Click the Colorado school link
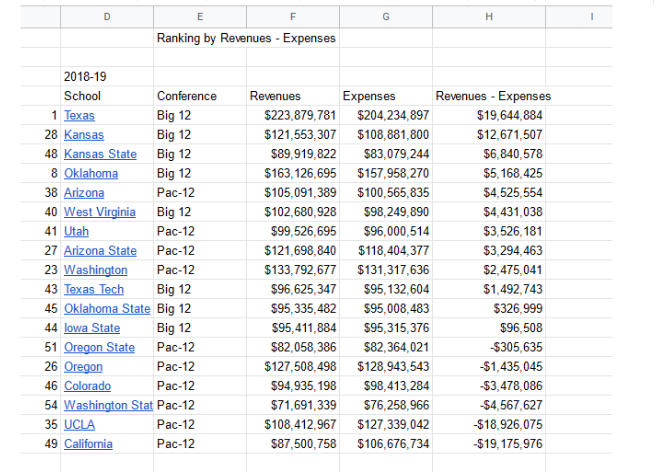Screen dimensions: 661x472 (88, 386)
